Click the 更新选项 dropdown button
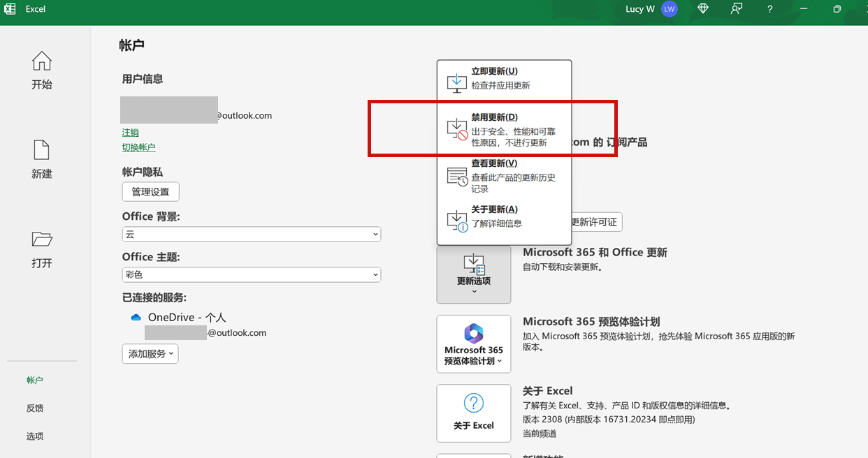Viewport: 868px width, 458px height. [x=474, y=274]
